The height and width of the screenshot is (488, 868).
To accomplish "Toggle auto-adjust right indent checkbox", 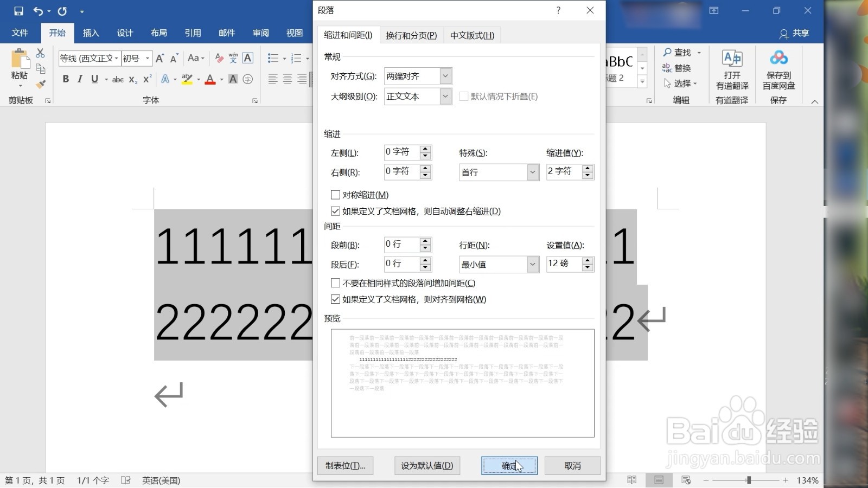I will [x=335, y=211].
